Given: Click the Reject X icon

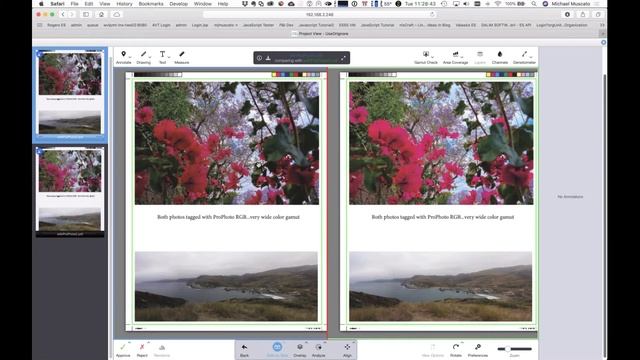Looking at the screenshot, I should pyautogui.click(x=142, y=347).
